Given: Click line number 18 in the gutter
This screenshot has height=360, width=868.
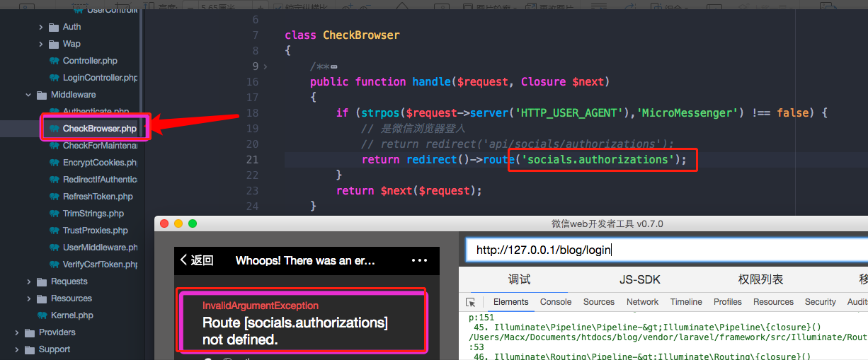Looking at the screenshot, I should [x=252, y=113].
